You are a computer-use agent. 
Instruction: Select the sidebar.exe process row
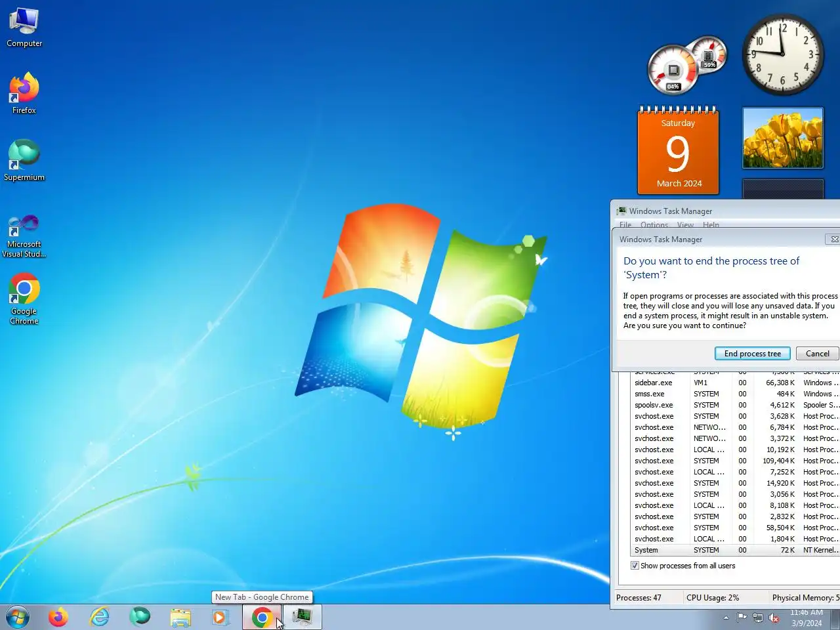[735, 383]
